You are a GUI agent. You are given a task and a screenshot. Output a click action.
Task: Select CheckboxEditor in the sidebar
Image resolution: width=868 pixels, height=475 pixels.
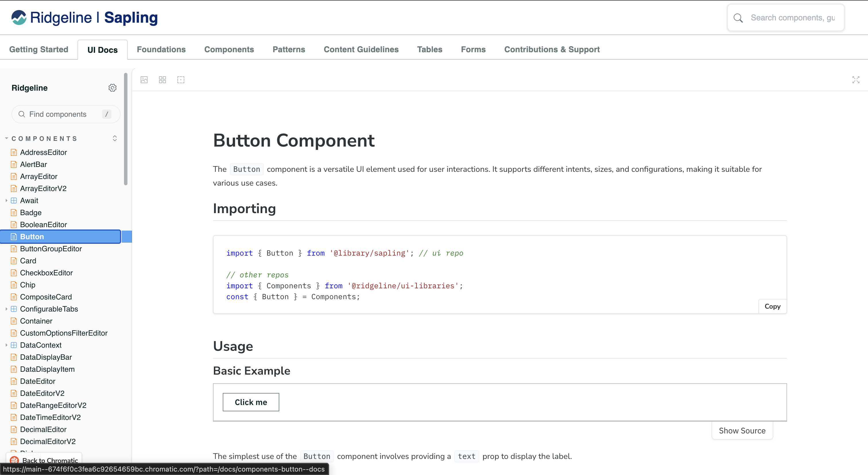(46, 273)
